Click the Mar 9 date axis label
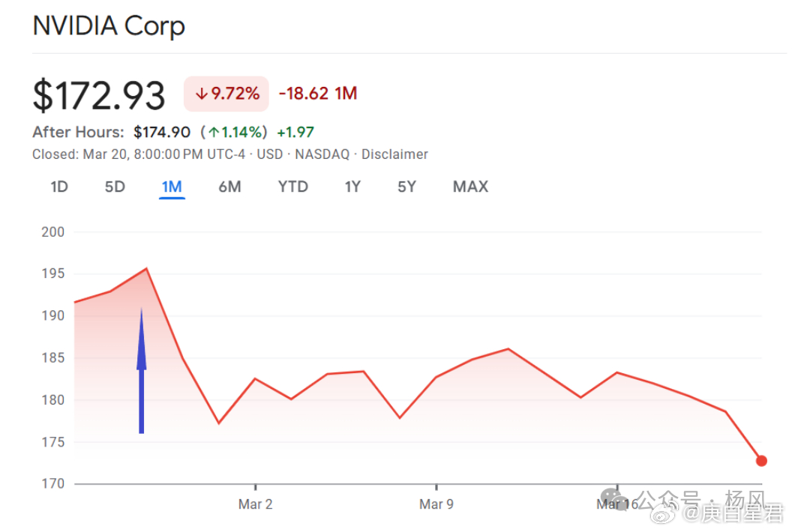Screen dimensions: 792x532 pos(436,504)
